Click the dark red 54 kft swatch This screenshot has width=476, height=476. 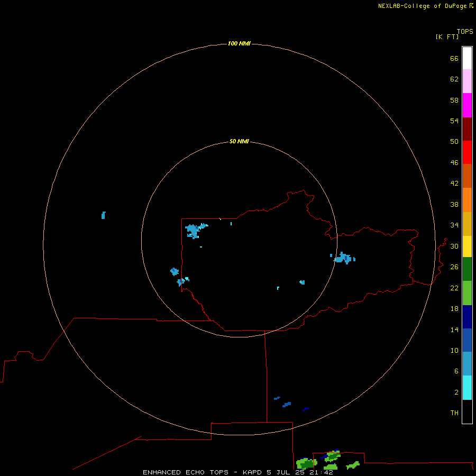pyautogui.click(x=467, y=129)
